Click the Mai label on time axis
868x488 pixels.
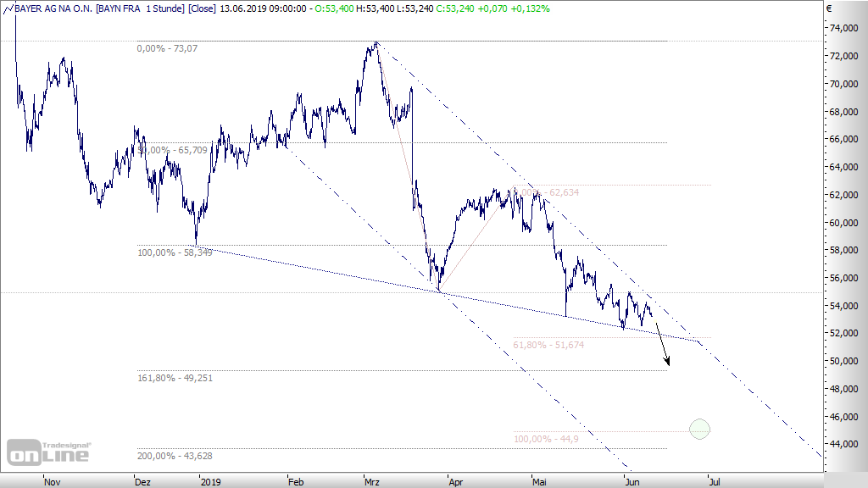pos(539,482)
